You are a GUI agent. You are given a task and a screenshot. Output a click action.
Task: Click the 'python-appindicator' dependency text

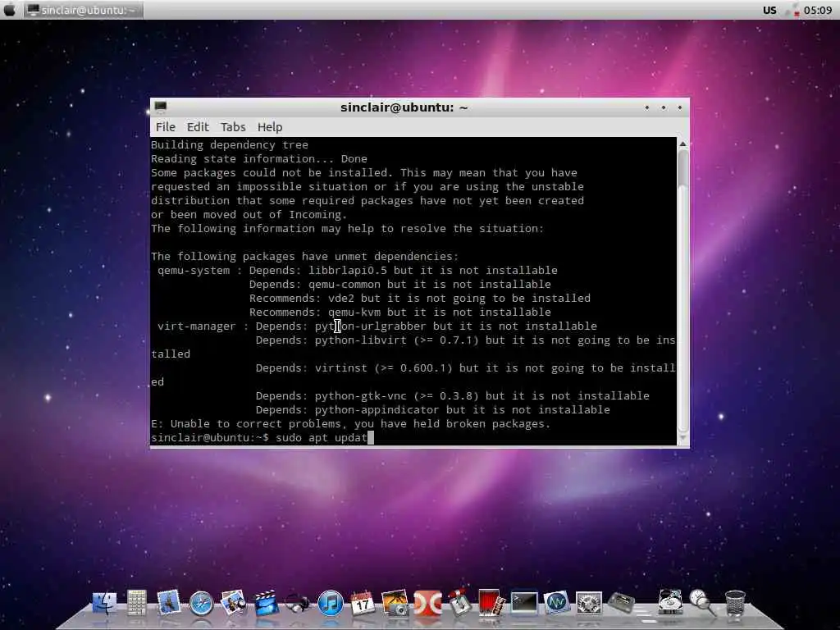(377, 410)
